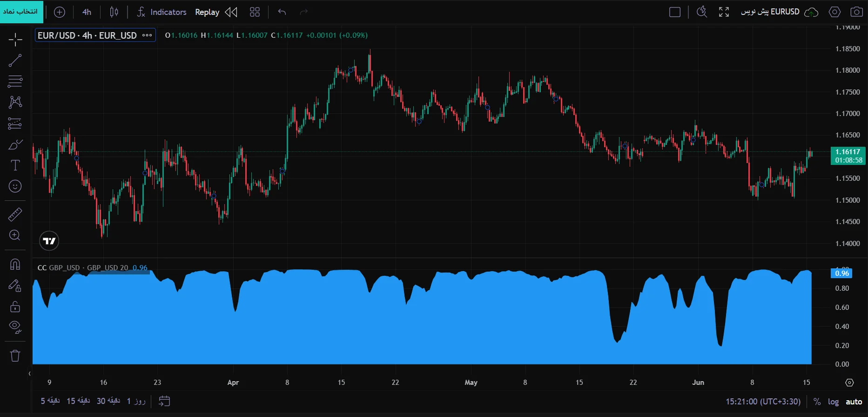
Task: Lock all drawing tools
Action: coord(15,306)
